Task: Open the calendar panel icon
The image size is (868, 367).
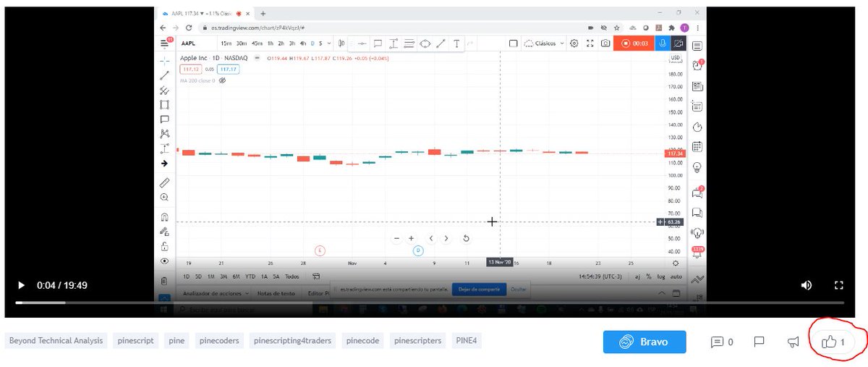Action: coord(697,147)
